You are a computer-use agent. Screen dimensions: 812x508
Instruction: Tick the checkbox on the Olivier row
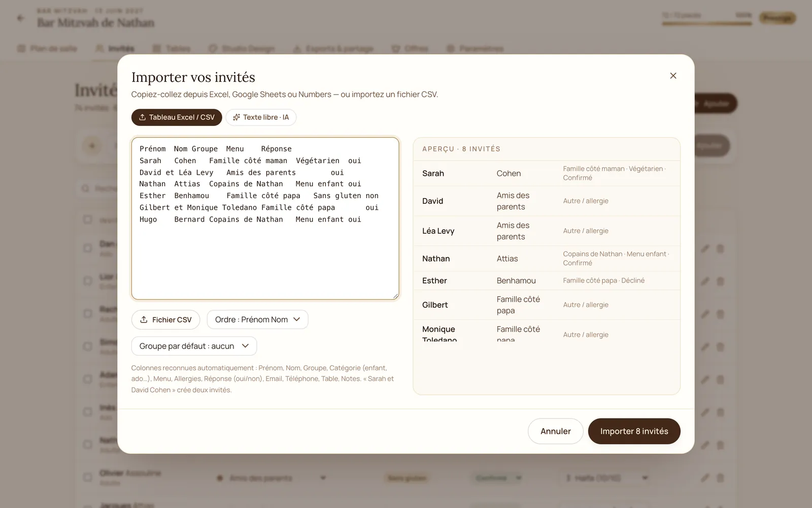(88, 477)
